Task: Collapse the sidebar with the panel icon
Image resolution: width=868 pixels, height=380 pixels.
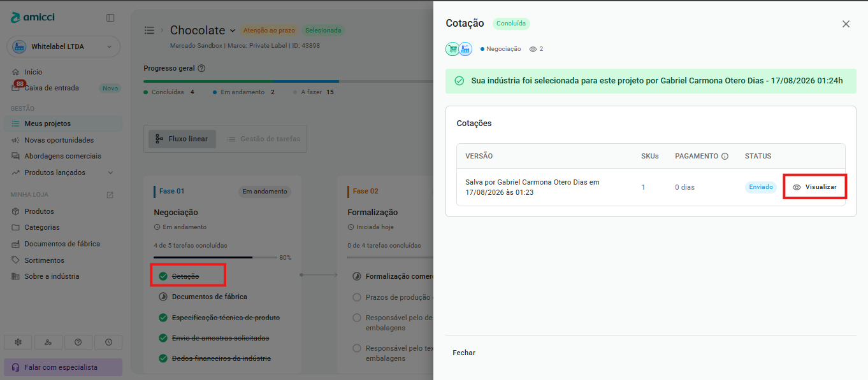Action: click(x=110, y=18)
